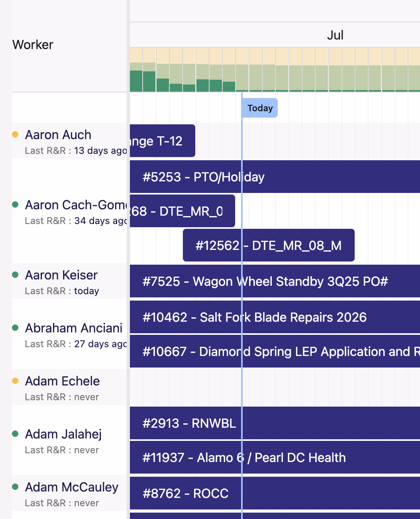420x519 pixels.
Task: Click Aaron Keiser's green status dot
Action: click(15, 275)
